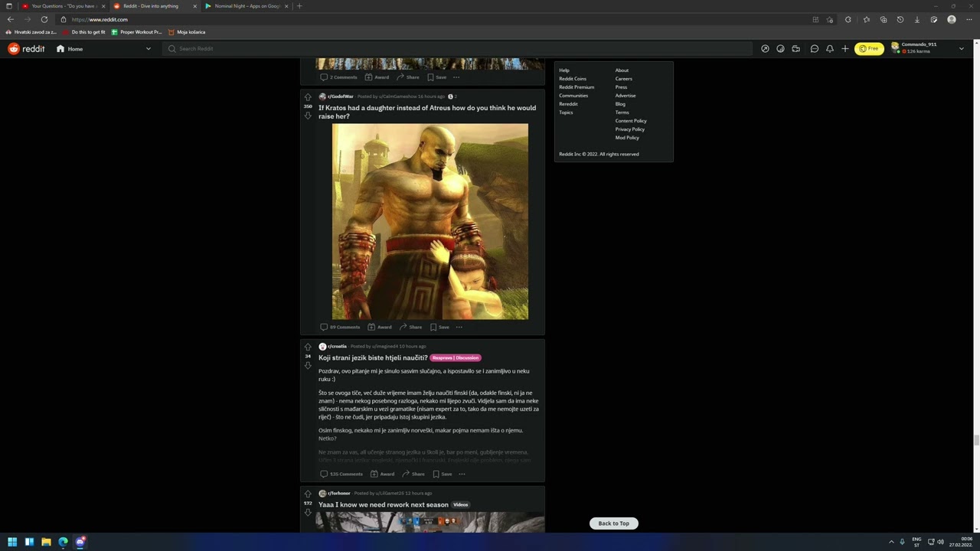Screen dimensions: 980x551
Task: Open Reddit Premium footer link
Action: tap(577, 87)
